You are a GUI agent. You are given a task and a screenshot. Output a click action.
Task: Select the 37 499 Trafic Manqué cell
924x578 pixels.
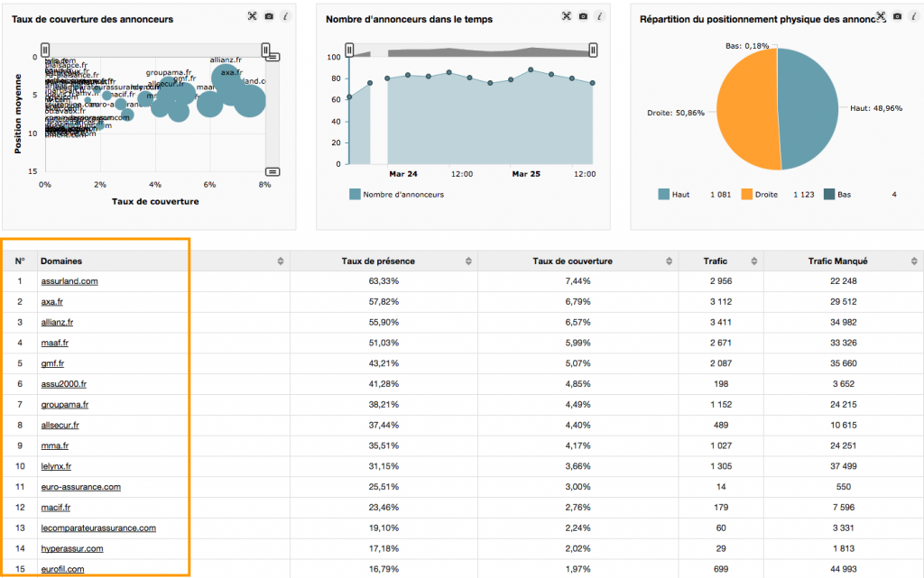(x=844, y=466)
